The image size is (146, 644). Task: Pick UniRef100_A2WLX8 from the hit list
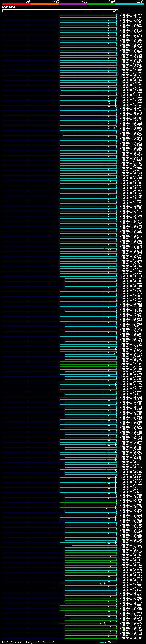pos(131,610)
